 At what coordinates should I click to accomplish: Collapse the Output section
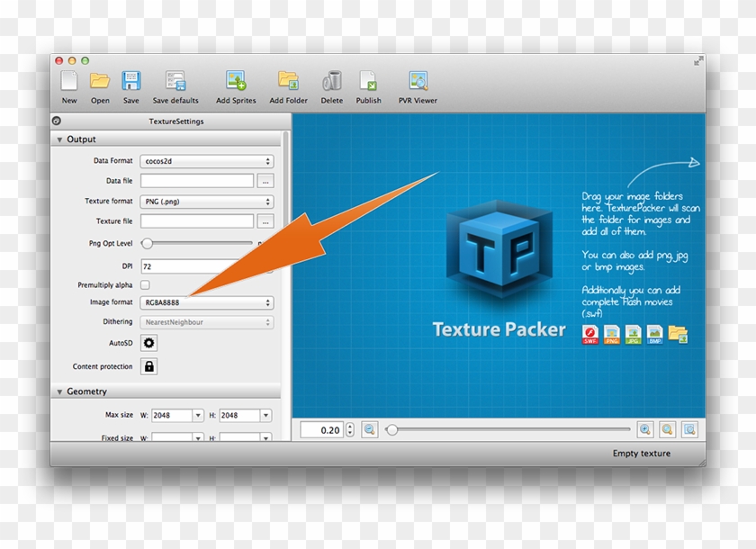[58, 139]
